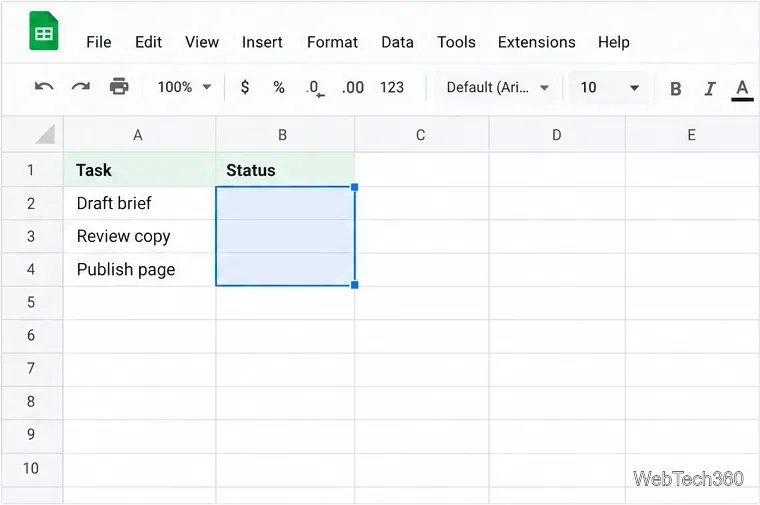Click the selection fill handle at B4
The height and width of the screenshot is (505, 760).
[x=355, y=285]
